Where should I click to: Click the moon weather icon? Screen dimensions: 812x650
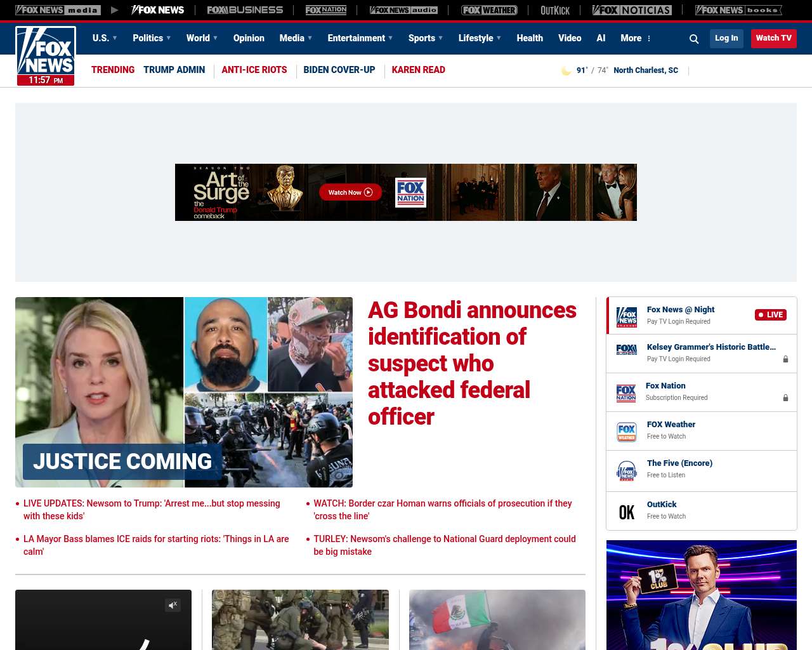tap(566, 70)
